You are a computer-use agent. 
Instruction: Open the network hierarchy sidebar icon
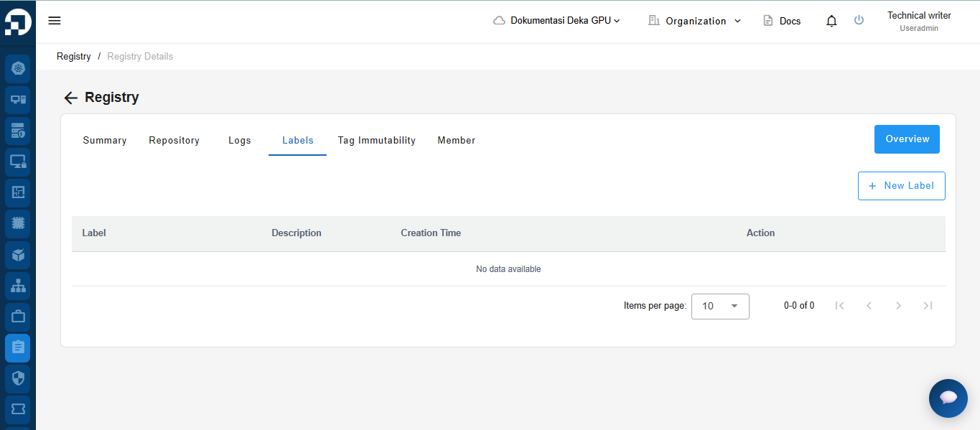coord(18,285)
